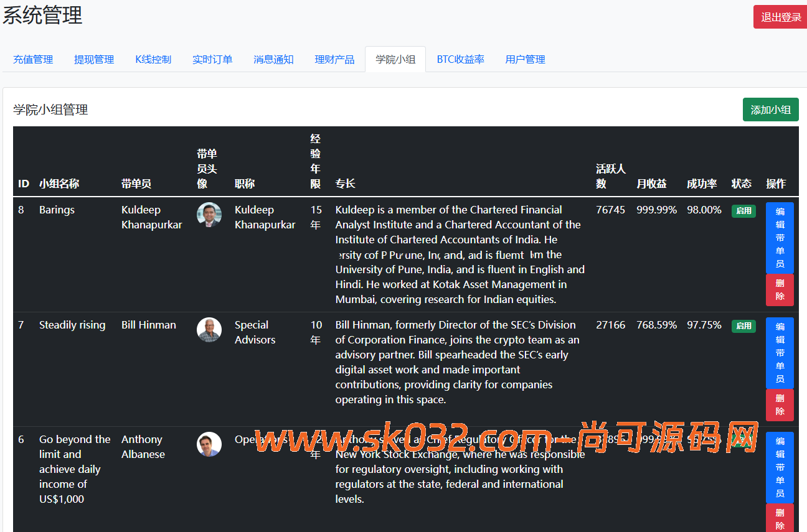Open the BTC收益率 tab
Screen dimensions: 807x532
[460, 58]
